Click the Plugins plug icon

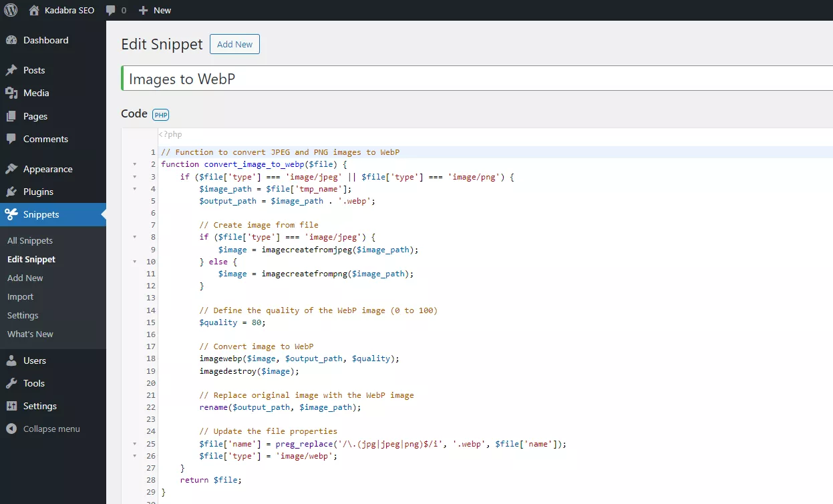[x=11, y=192]
